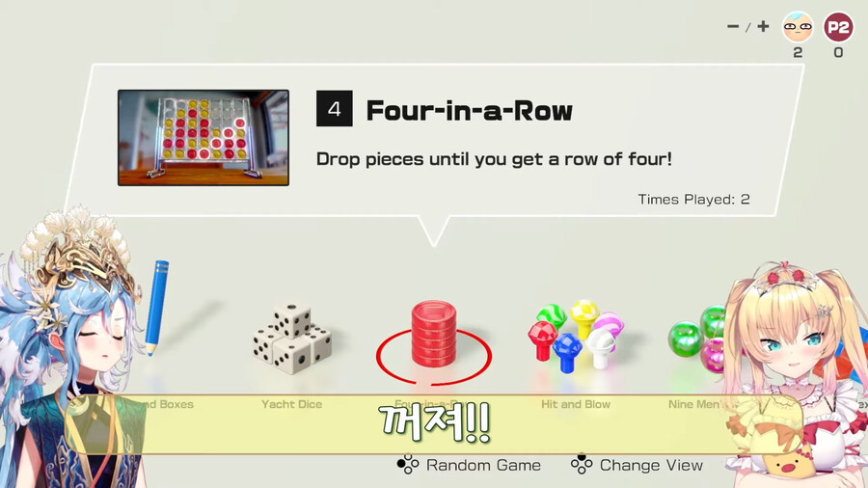The width and height of the screenshot is (868, 488).
Task: Add a player with the plus icon
Action: (764, 26)
